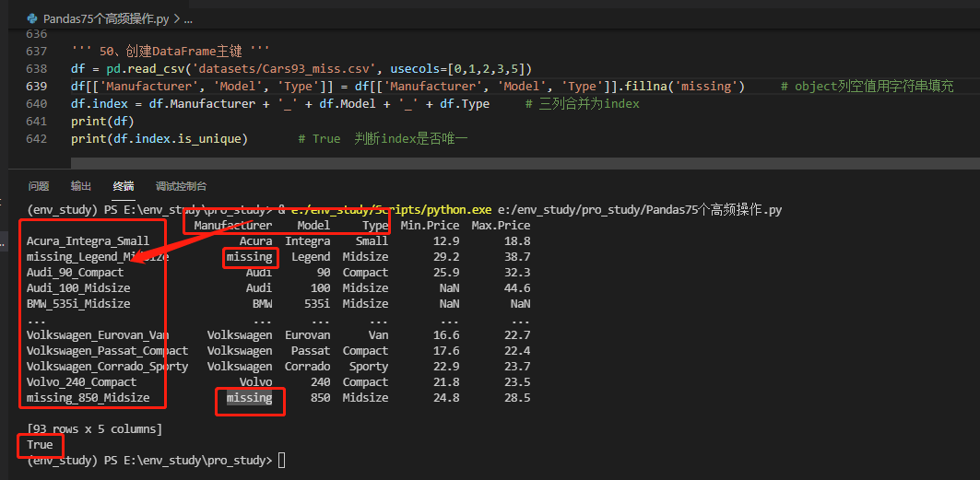Click the index label Volvo_240_Compact
The image size is (980, 480).
pyautogui.click(x=81, y=382)
